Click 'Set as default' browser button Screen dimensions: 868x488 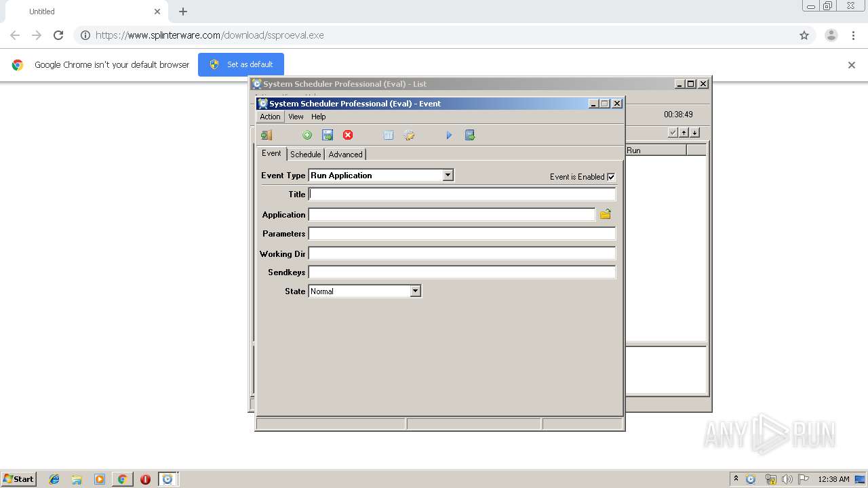[241, 64]
